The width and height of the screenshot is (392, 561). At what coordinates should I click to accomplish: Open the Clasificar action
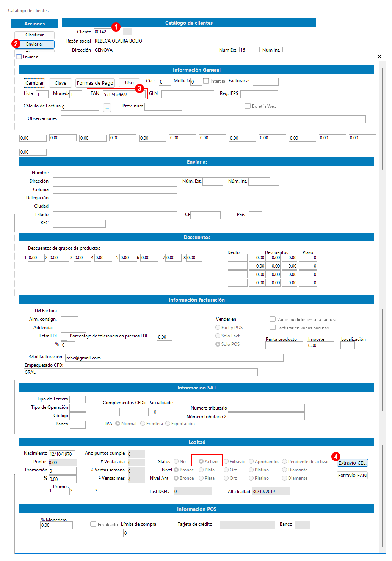34,35
